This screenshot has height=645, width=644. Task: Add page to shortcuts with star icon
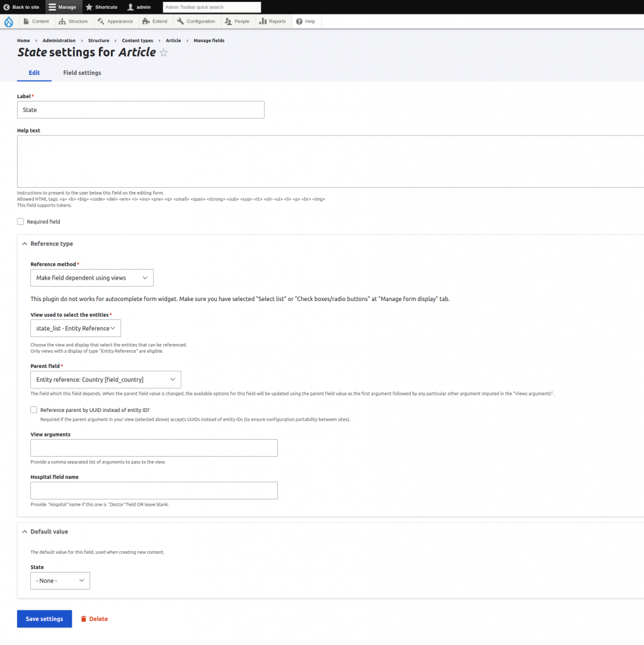pos(164,53)
